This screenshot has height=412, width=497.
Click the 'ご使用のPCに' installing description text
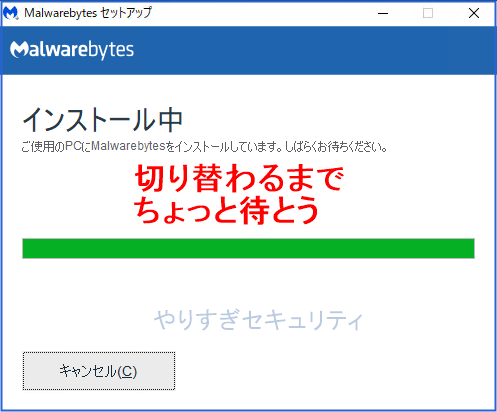56,146
